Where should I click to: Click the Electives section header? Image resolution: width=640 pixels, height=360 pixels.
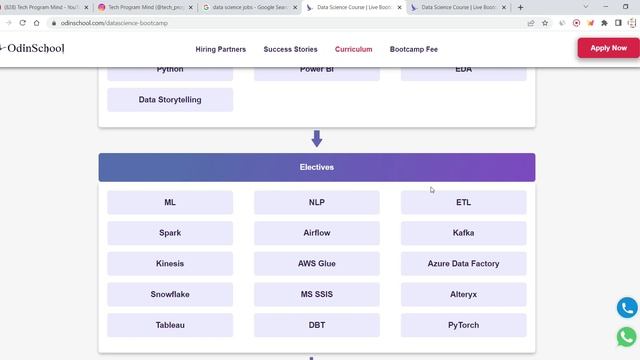tap(317, 167)
